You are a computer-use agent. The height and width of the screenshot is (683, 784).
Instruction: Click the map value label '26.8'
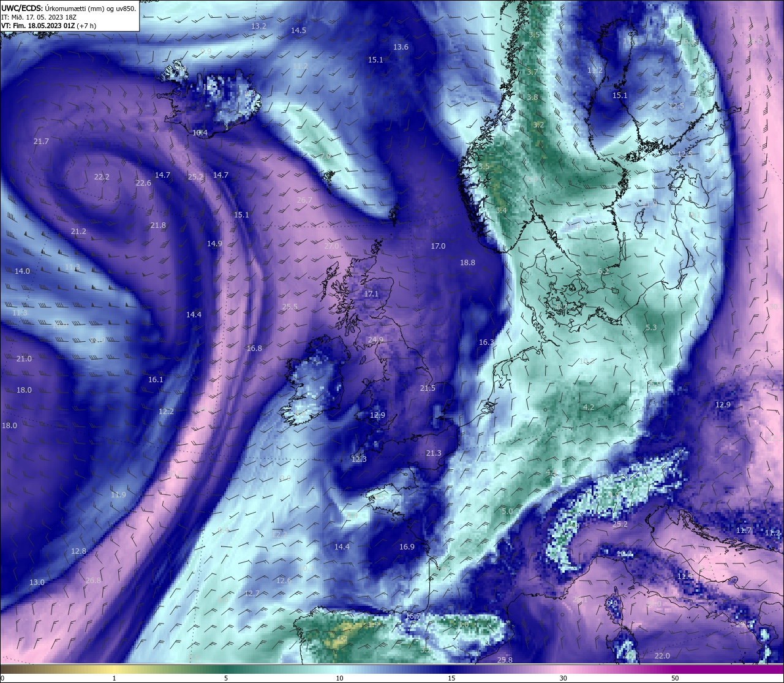93,581
